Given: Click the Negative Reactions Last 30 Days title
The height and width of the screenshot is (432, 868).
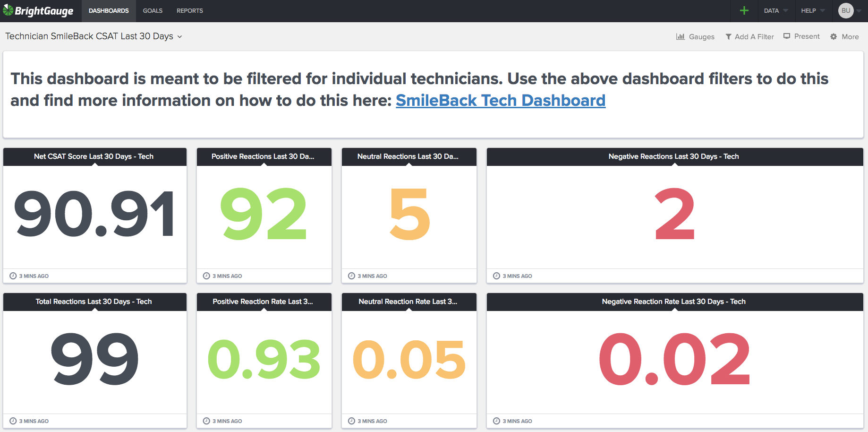Looking at the screenshot, I should pyautogui.click(x=674, y=156).
